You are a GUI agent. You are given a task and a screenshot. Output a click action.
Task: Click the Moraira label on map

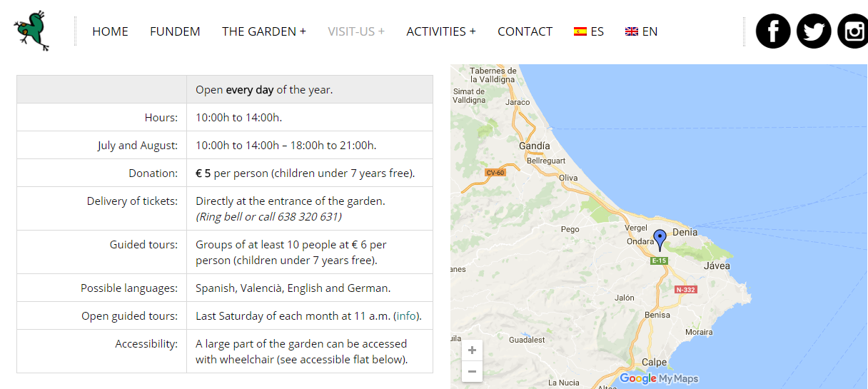click(x=699, y=332)
